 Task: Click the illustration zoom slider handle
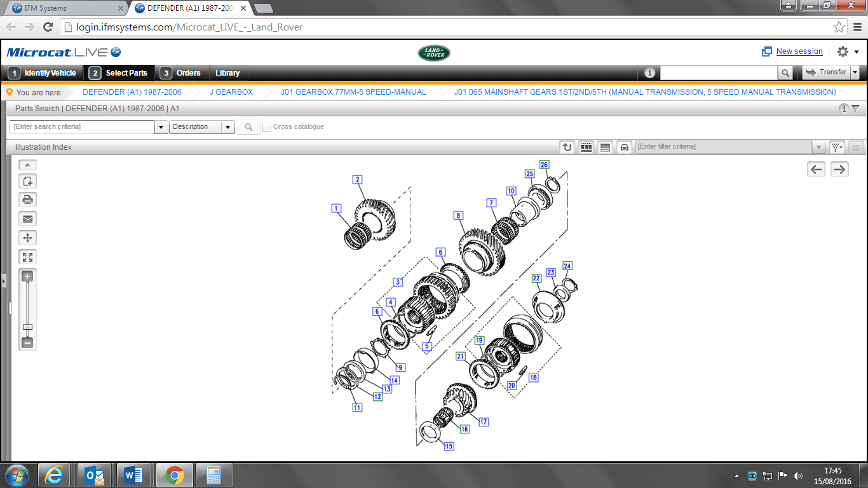27,327
